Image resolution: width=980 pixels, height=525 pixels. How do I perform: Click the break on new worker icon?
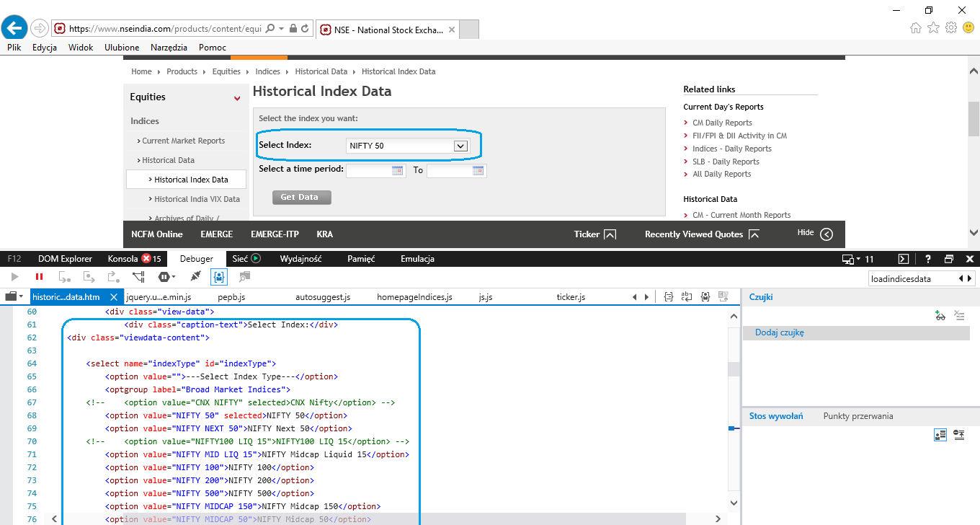click(x=139, y=277)
